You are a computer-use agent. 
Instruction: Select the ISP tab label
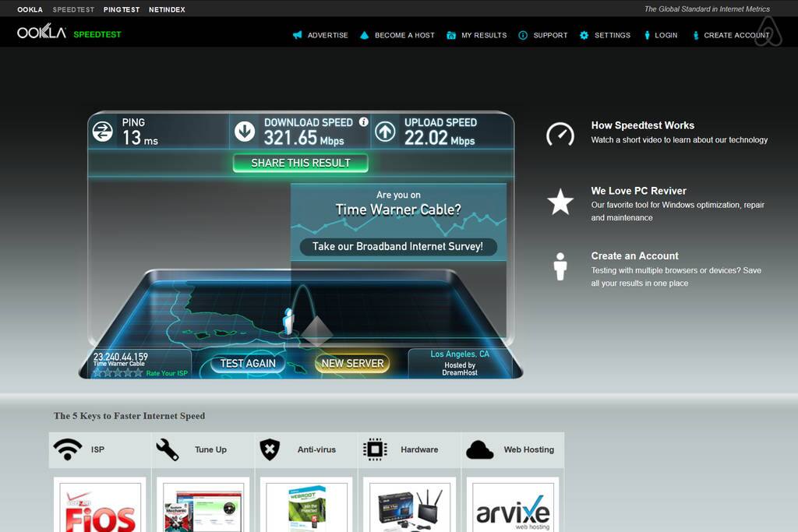97,449
